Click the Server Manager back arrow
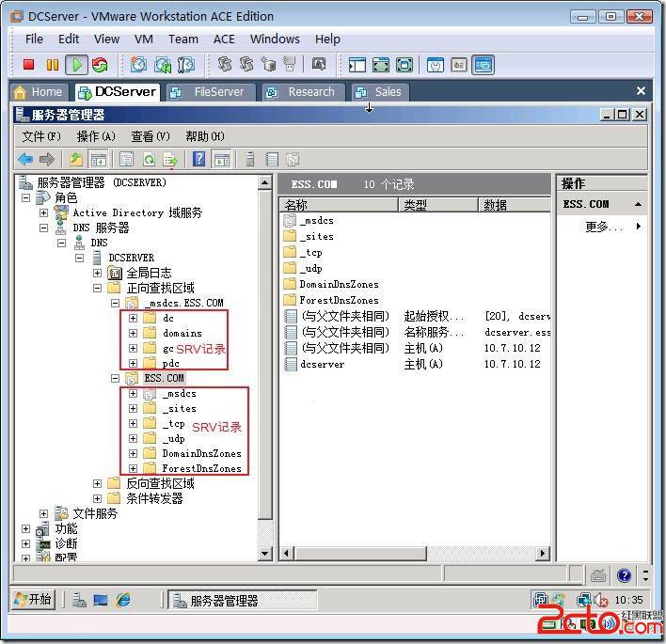 tap(25, 159)
